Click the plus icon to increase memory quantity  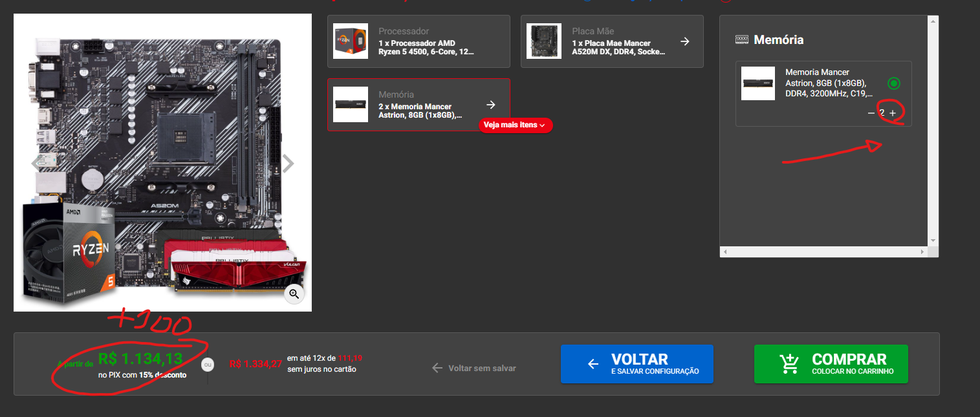coord(893,113)
